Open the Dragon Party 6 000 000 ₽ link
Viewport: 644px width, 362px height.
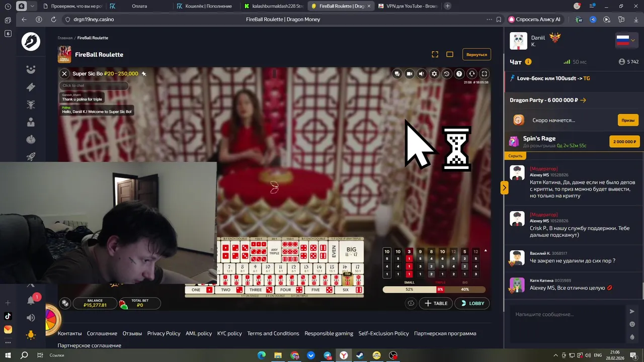coord(548,100)
